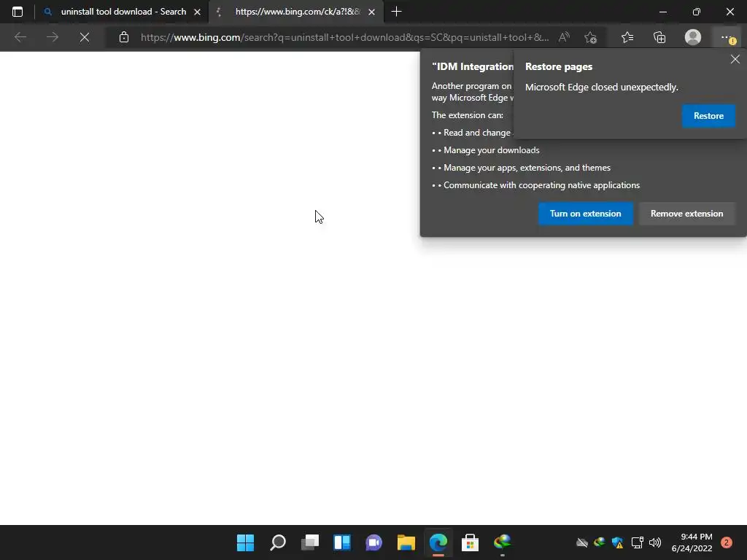The height and width of the screenshot is (560, 747).
Task: Click Remove extension
Action: tap(687, 214)
